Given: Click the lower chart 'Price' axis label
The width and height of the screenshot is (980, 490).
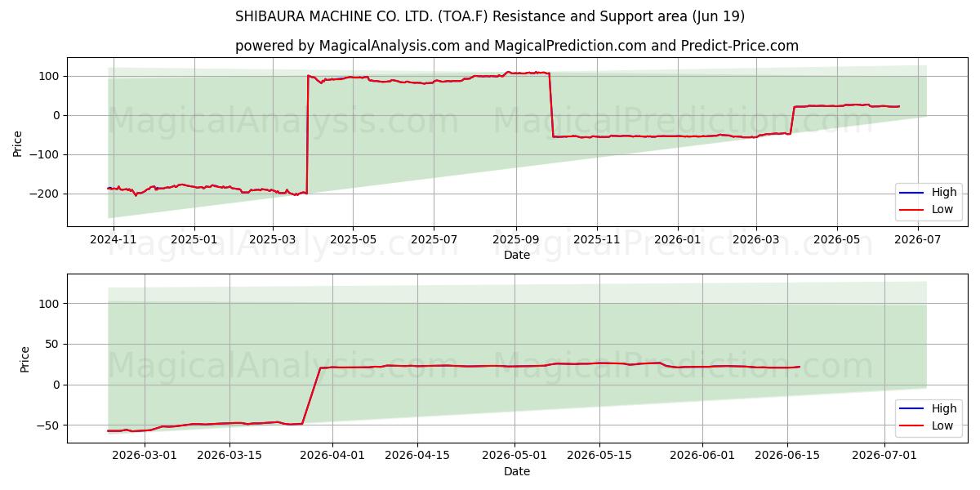Looking at the screenshot, I should 24,359.
